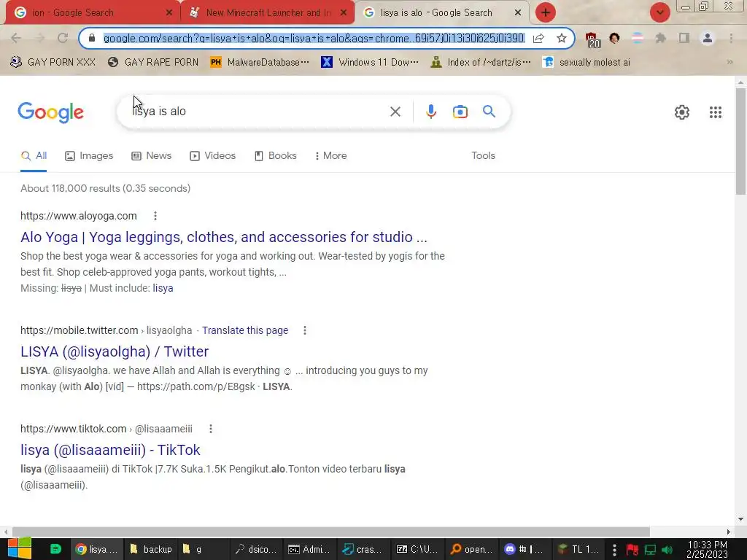Expand the taskbar overflow dots
747x560 pixels.
click(614, 550)
